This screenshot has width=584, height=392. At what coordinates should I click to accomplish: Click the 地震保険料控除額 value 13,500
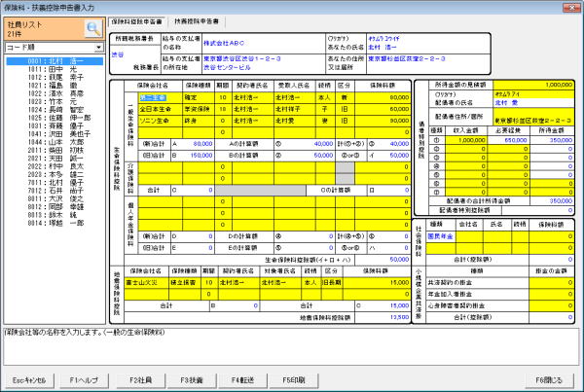pyautogui.click(x=383, y=317)
